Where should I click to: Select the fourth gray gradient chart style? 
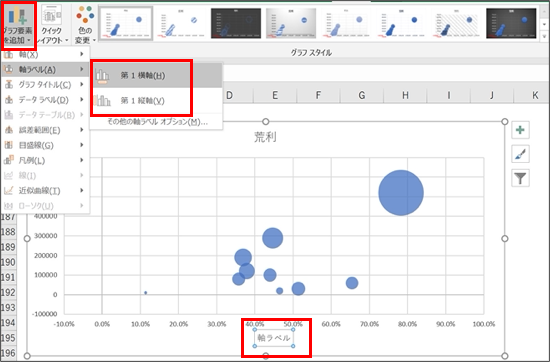point(291,23)
